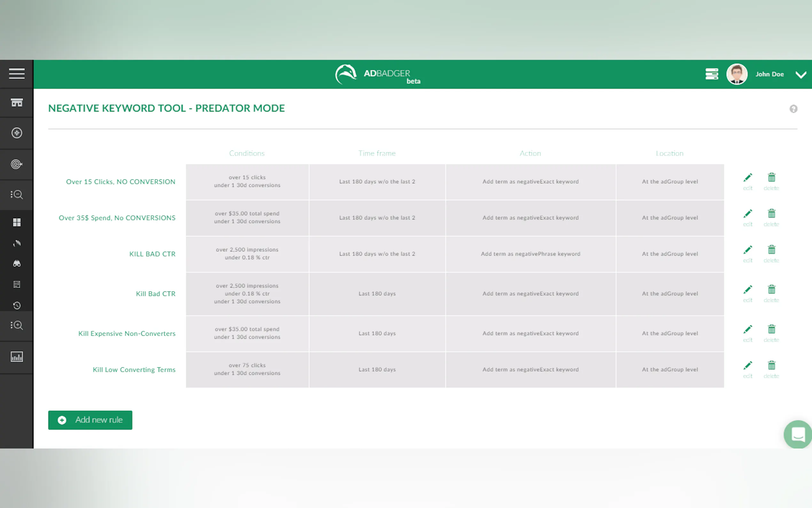812x508 pixels.
Task: Select the binoculars icon in sidebar
Action: tap(16, 264)
